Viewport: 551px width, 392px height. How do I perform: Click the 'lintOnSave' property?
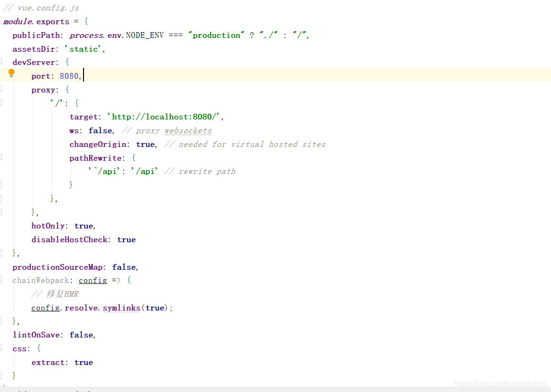point(36,335)
